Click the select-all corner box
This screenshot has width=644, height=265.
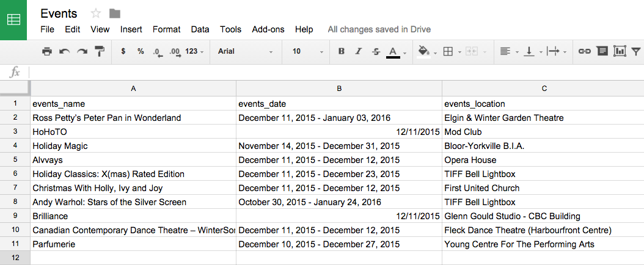[x=15, y=88]
